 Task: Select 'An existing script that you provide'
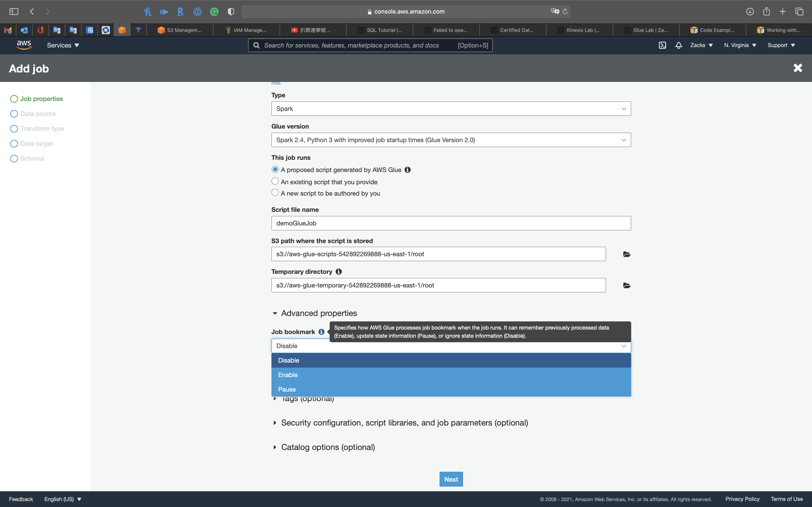pos(275,181)
